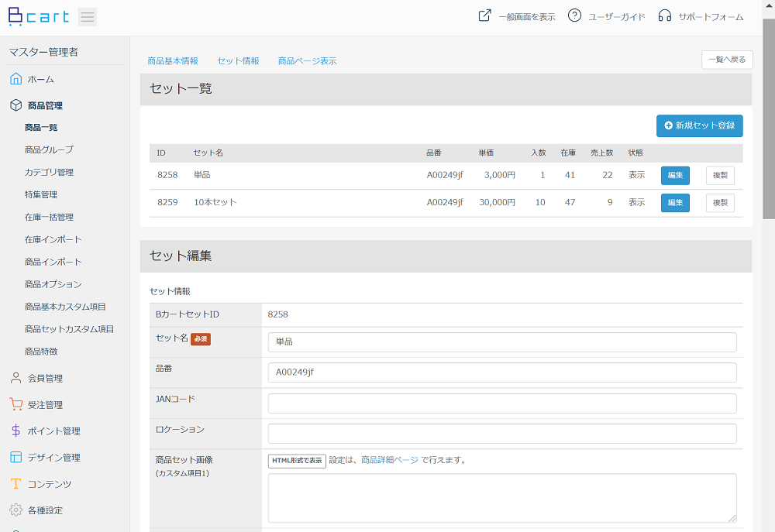Image resolution: width=775 pixels, height=532 pixels.
Task: Click the ポイント管理 dollar icon
Action: [15, 431]
